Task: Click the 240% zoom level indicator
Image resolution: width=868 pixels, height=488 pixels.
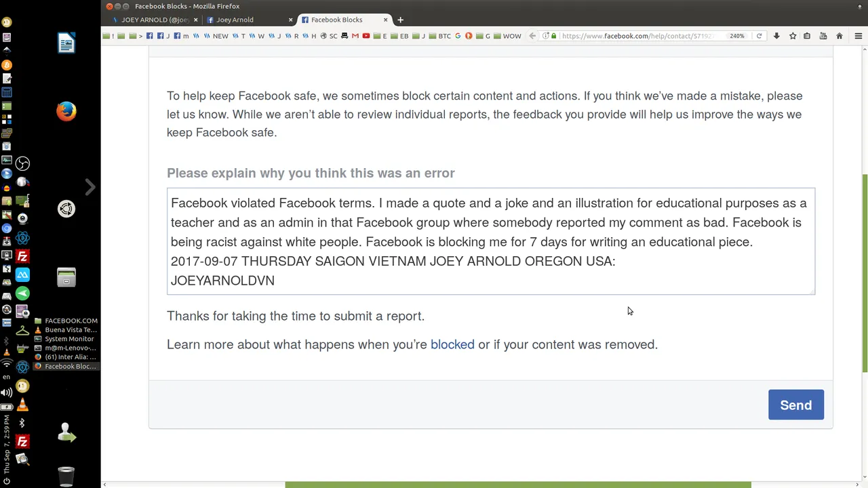Action: point(737,36)
